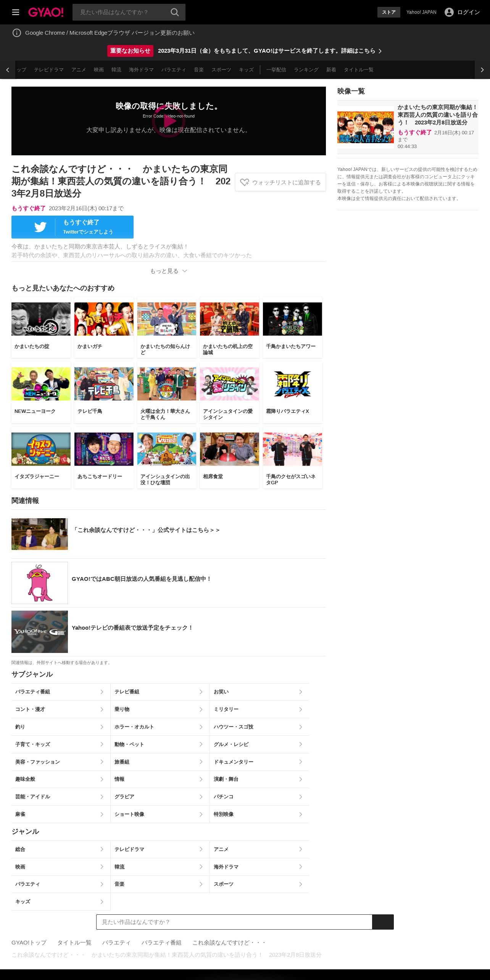Image resolution: width=490 pixels, height=980 pixels.
Task: Click the search magnifier icon in header
Action: coord(175,12)
